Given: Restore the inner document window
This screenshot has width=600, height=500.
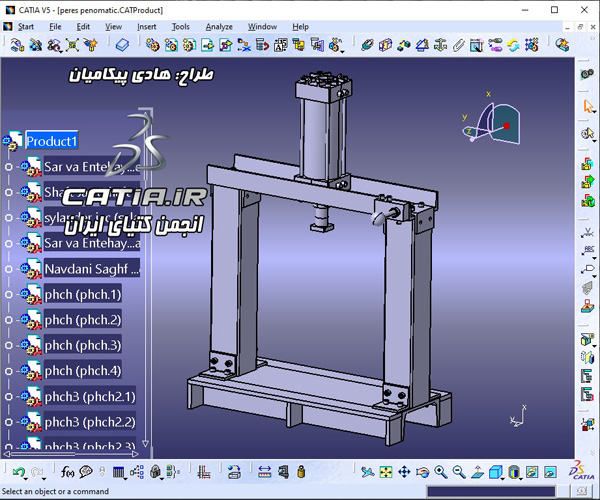Looking at the screenshot, I should [580, 27].
